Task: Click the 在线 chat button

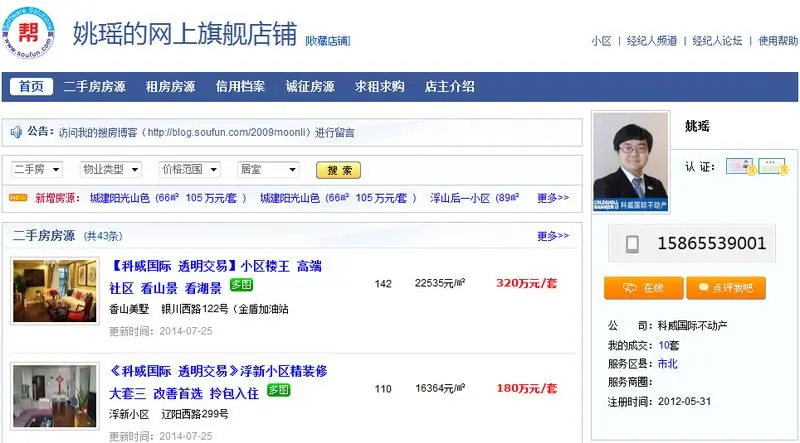Action: tap(643, 288)
